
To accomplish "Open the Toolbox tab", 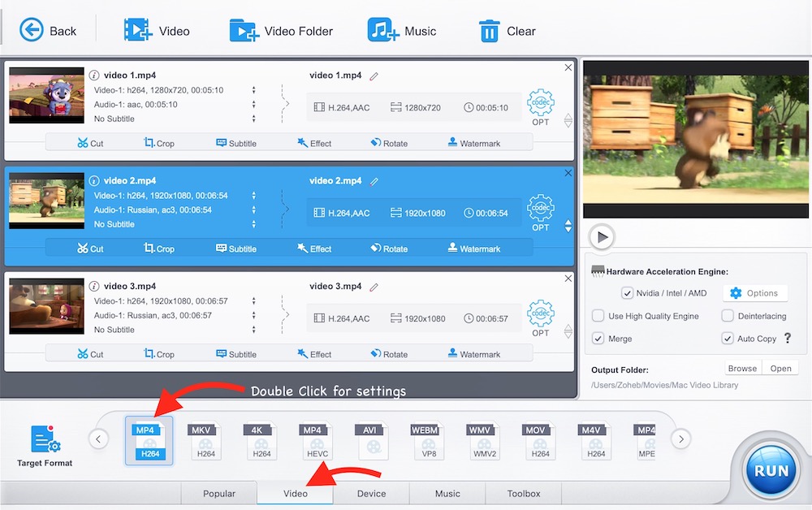I will [523, 493].
